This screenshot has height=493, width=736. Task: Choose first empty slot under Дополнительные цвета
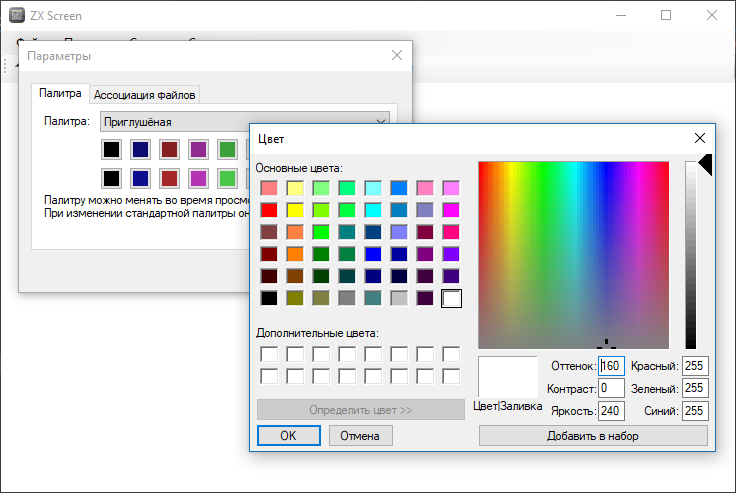click(269, 354)
